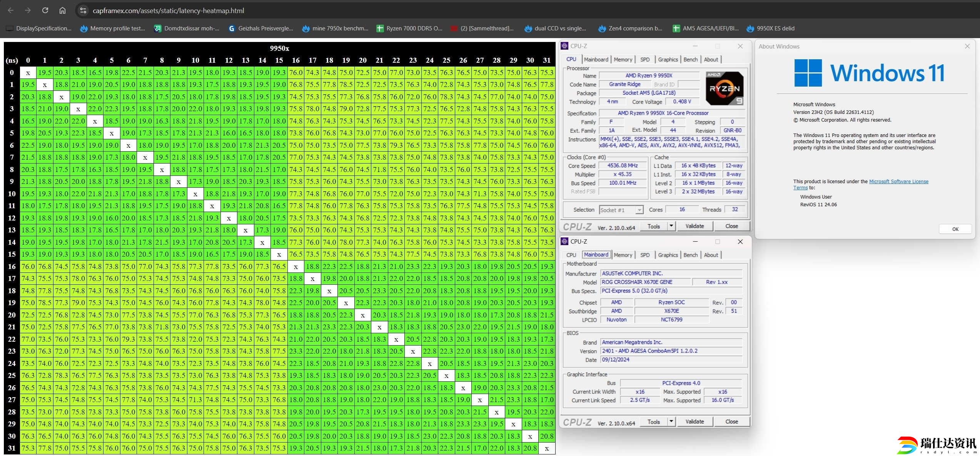Screen dimensions: 980x456
Task: Open the Domdtxdissar bookmark
Action: pyautogui.click(x=187, y=28)
